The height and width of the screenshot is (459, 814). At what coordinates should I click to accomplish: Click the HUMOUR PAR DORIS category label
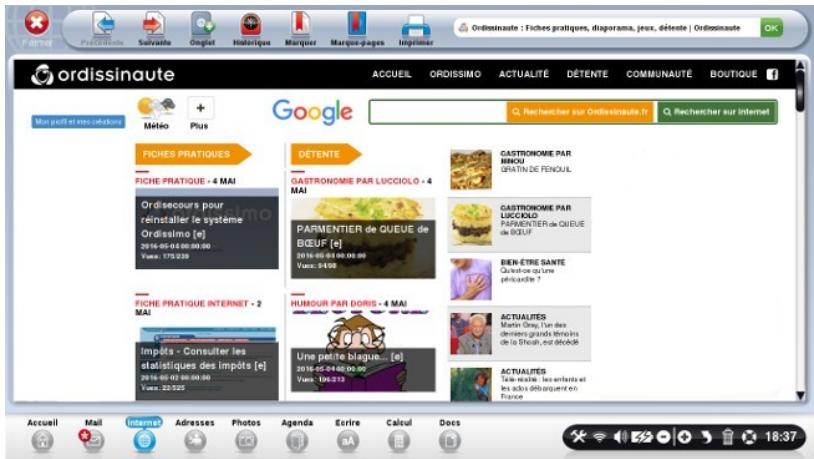[x=333, y=303]
